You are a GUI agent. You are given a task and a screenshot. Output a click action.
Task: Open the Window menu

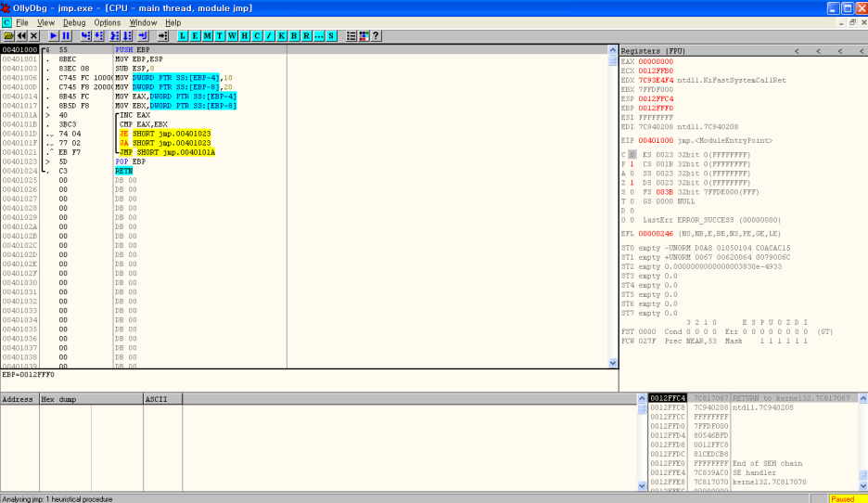pos(143,22)
